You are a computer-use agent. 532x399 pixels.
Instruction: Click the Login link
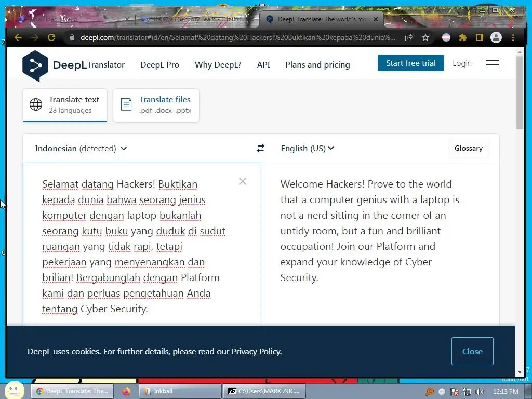coord(462,63)
